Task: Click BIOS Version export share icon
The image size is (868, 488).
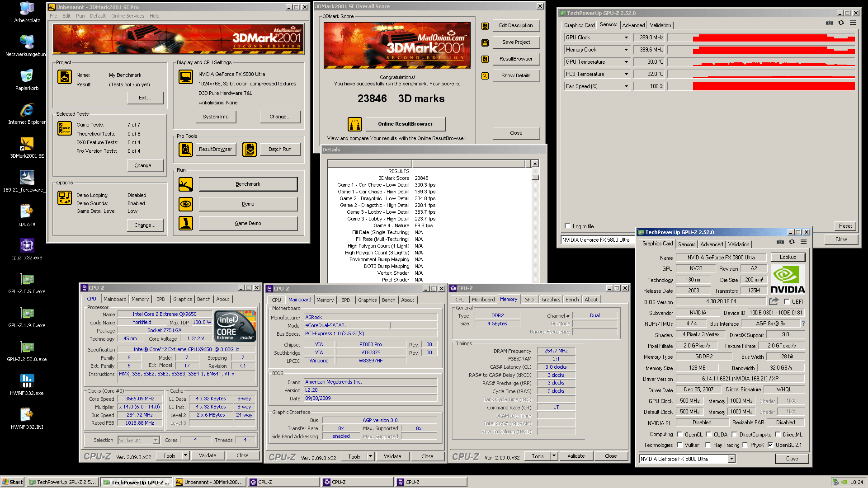Action: [x=774, y=301]
